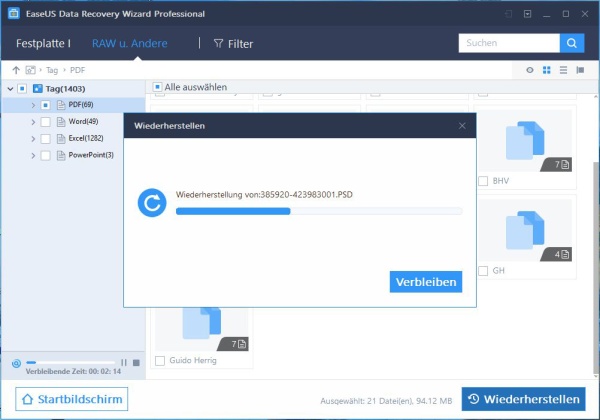Click the recovery progress bar in dialog
The image size is (600, 420).
coord(319,211)
